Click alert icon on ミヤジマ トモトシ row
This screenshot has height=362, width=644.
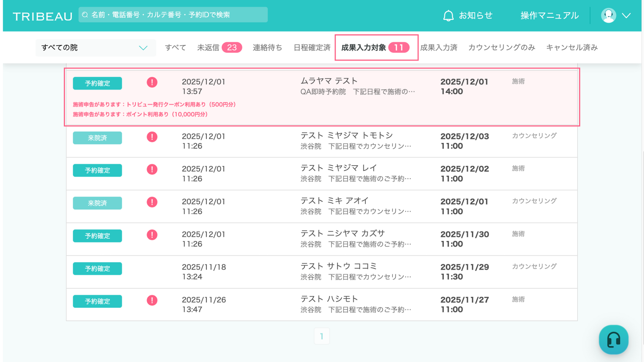pos(152,137)
